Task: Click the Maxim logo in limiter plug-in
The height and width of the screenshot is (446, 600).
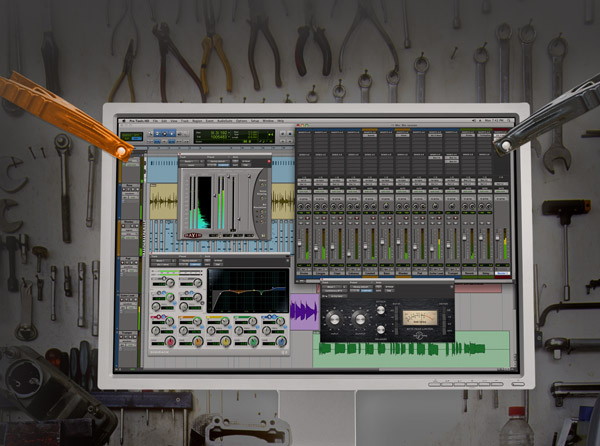Action: [x=193, y=235]
